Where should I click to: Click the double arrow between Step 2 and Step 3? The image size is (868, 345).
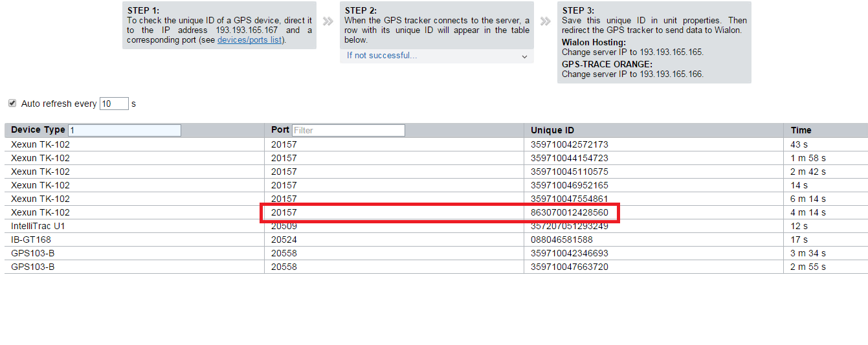(x=546, y=21)
